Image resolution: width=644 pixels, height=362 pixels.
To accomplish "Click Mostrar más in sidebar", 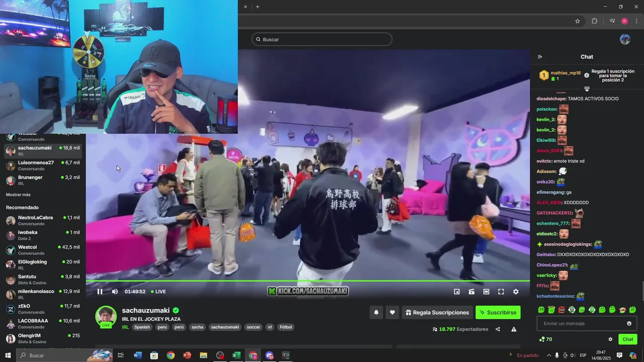I will [18, 195].
